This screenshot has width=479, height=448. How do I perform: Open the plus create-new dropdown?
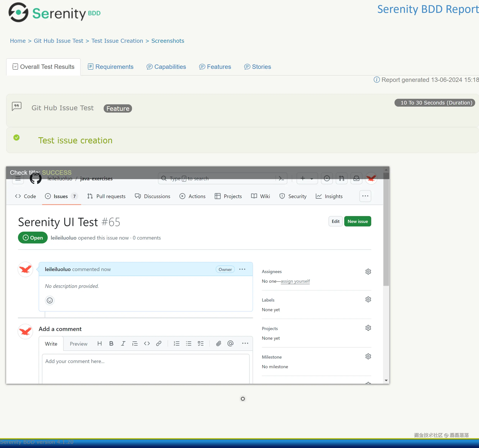point(307,178)
